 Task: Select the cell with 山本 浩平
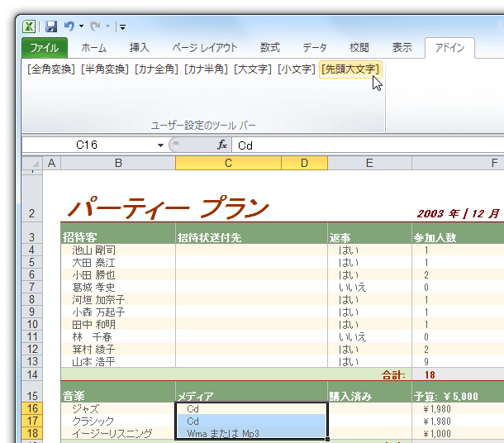click(x=118, y=361)
